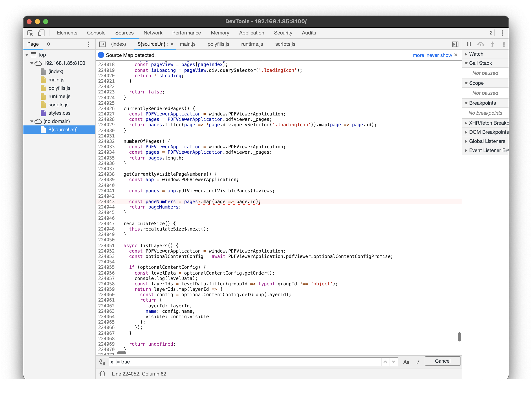Click the never show link

point(439,55)
